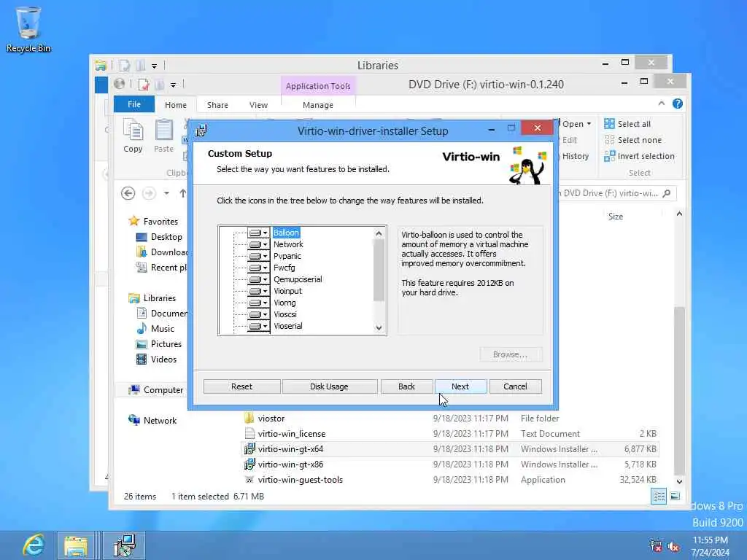747x560 pixels.
Task: Open Music library in navigation pane
Action: coord(155,329)
